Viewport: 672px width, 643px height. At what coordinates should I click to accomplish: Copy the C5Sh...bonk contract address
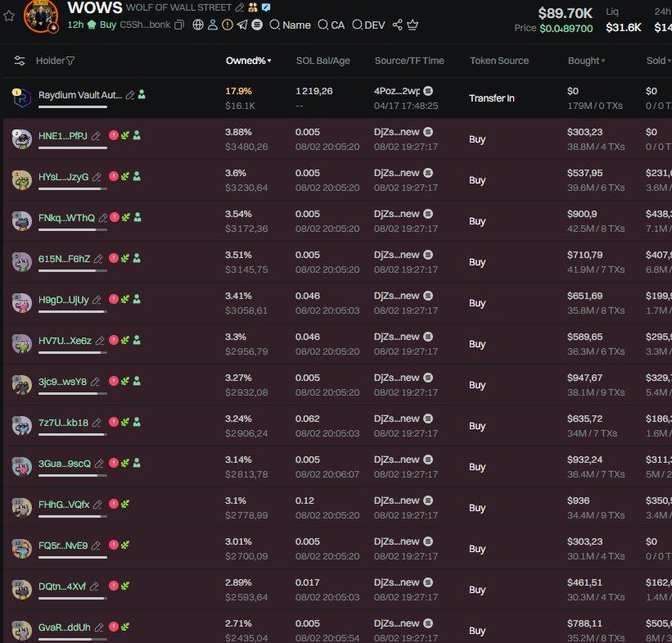179,25
